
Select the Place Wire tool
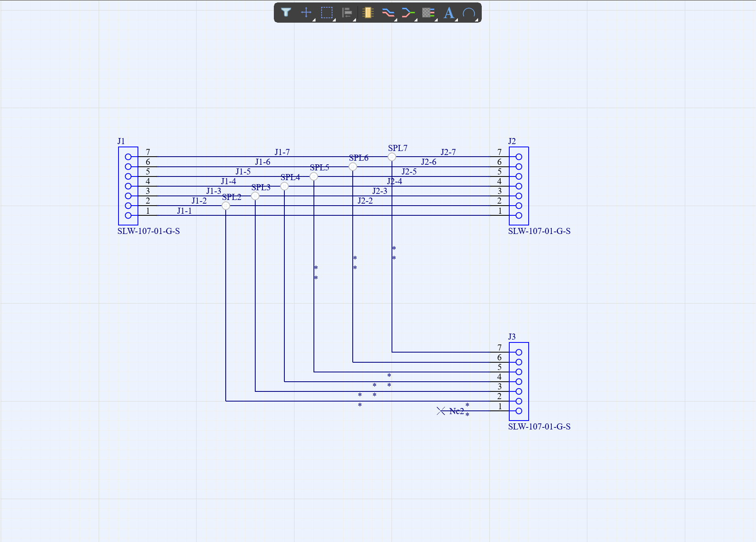point(388,13)
